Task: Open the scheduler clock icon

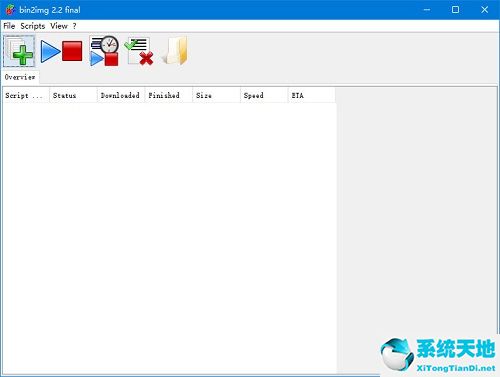Action: click(104, 51)
